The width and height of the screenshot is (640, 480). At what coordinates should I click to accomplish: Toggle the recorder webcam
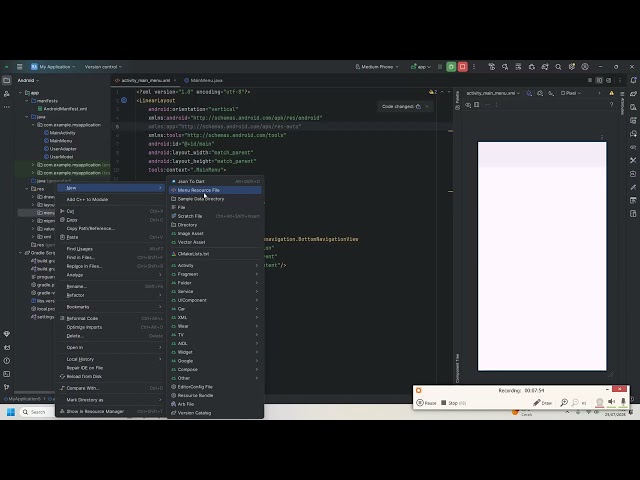tap(600, 402)
